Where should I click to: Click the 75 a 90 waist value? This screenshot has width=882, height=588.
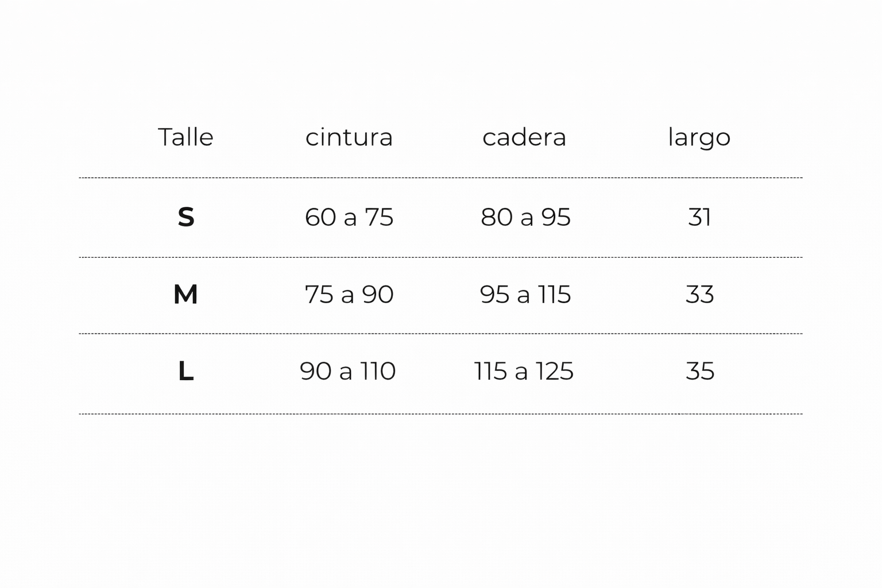tap(349, 295)
